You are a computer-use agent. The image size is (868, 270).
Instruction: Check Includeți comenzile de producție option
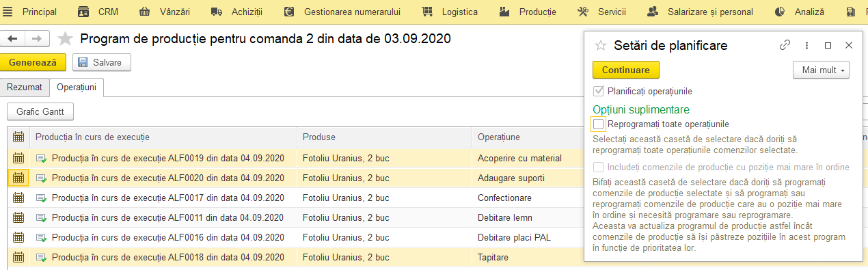coord(599,167)
